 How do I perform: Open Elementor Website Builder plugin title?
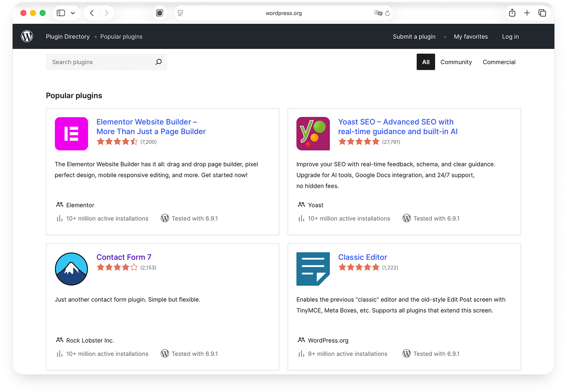coord(151,127)
